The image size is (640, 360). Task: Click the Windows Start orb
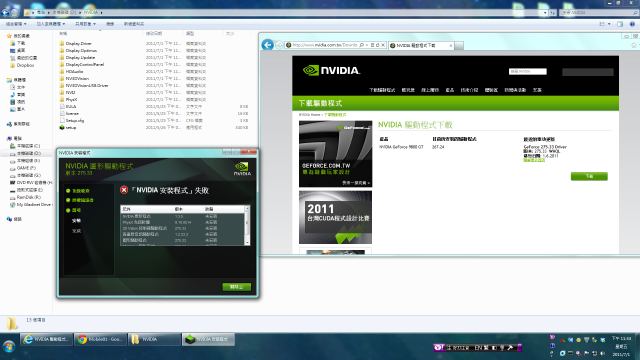(x=9, y=347)
